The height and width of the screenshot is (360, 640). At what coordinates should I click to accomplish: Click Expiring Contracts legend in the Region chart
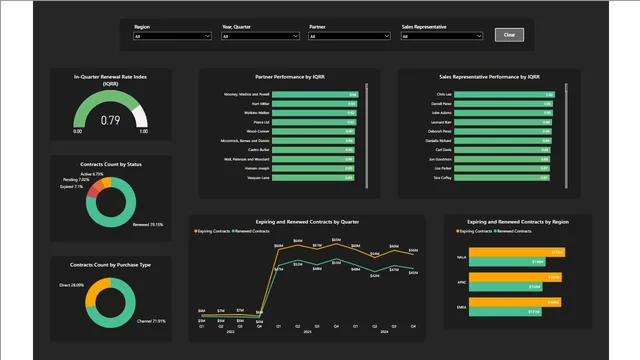pos(474,231)
